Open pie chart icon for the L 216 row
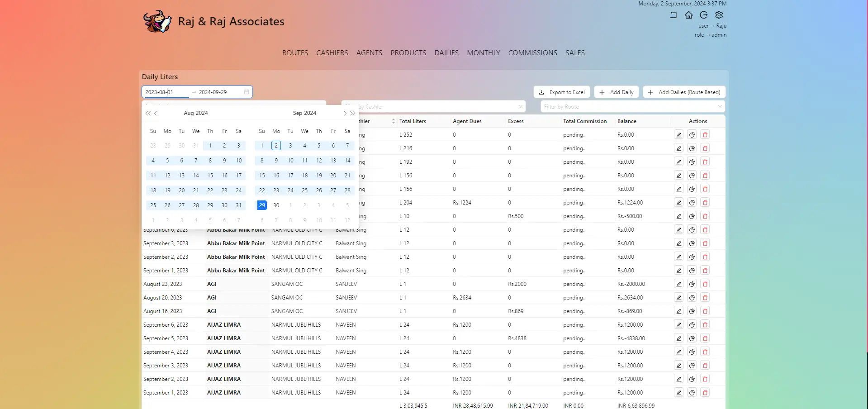 692,148
